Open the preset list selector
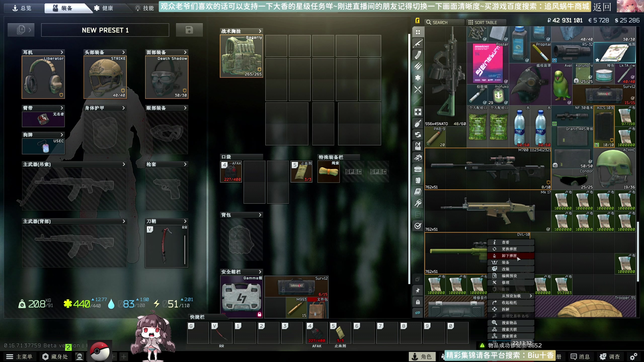Viewport: 644px width, 362px height. click(x=21, y=30)
